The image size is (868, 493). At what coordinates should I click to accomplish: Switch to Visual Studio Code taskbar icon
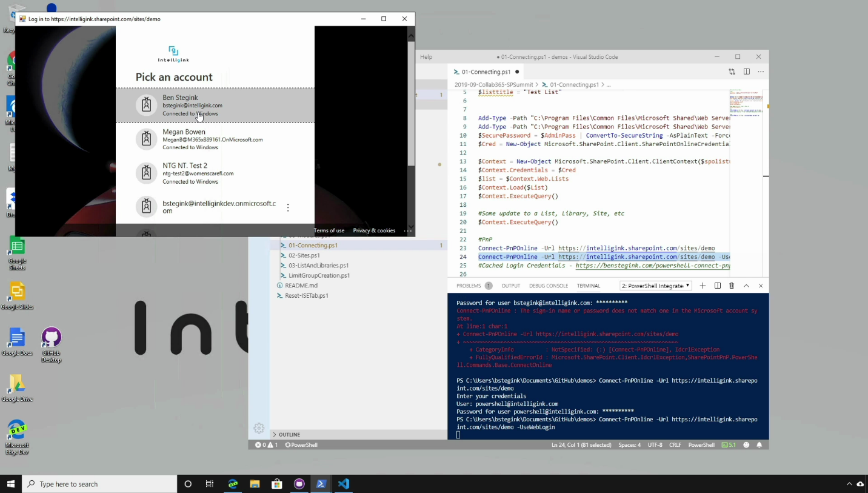344,484
